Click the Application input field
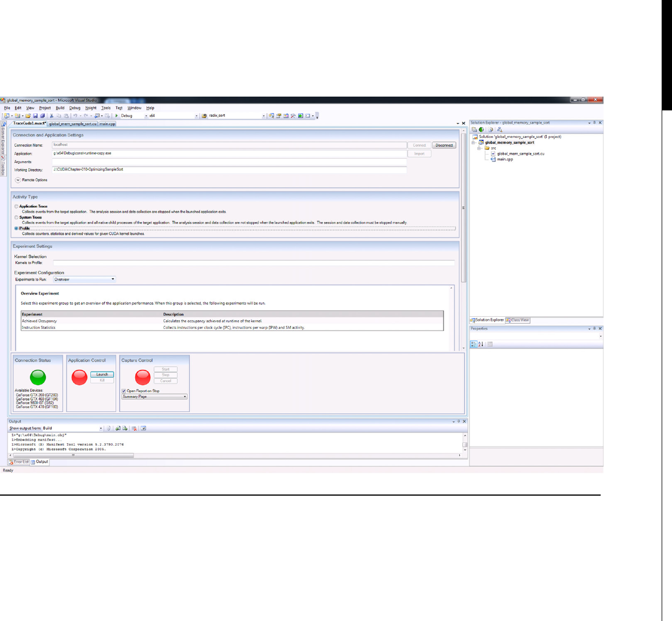 pyautogui.click(x=230, y=154)
